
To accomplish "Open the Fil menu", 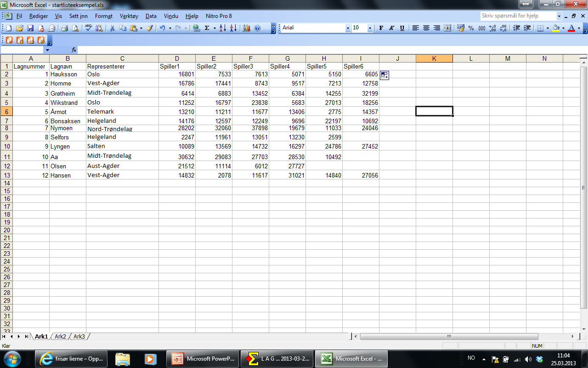I will tap(19, 16).
